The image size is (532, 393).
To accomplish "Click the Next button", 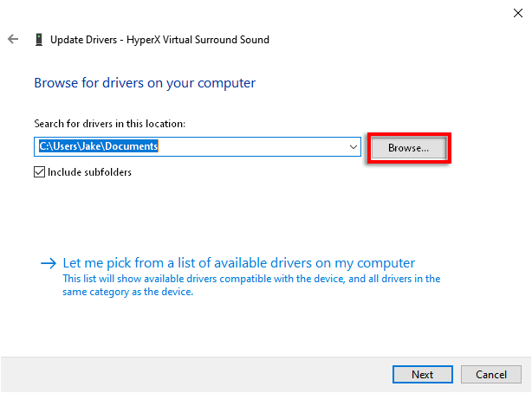I will [x=422, y=375].
